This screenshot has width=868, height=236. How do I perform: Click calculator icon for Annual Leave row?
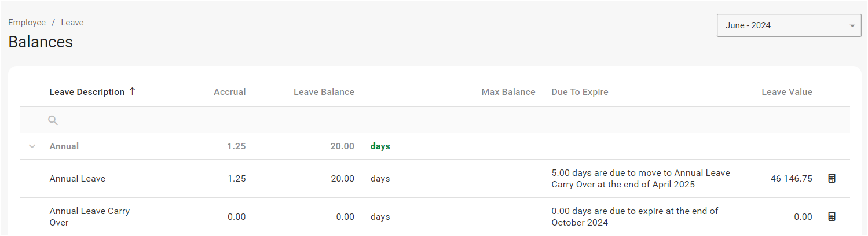point(832,179)
